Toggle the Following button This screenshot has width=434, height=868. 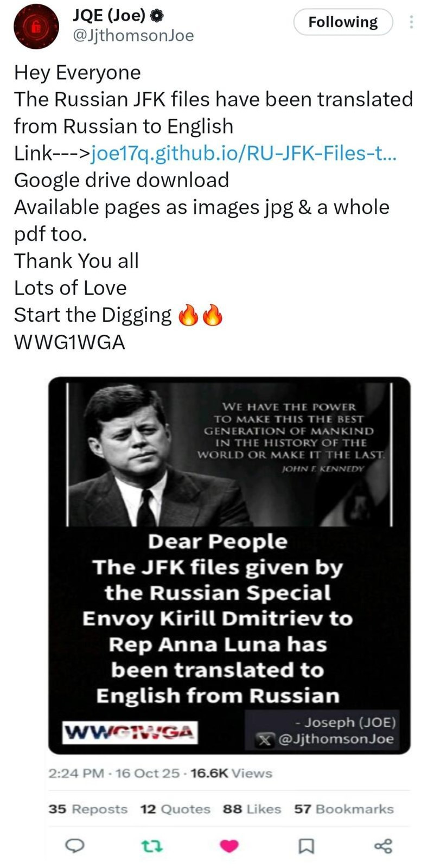pyautogui.click(x=343, y=22)
